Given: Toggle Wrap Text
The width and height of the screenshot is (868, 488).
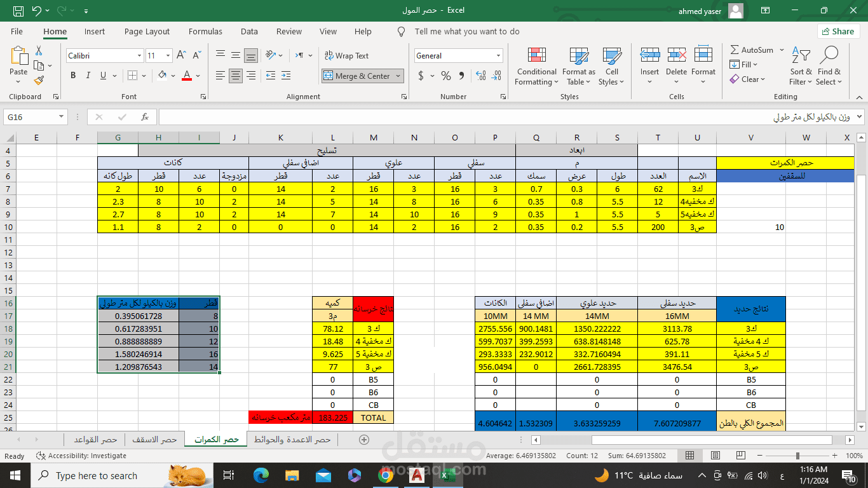Looking at the screenshot, I should pyautogui.click(x=346, y=56).
